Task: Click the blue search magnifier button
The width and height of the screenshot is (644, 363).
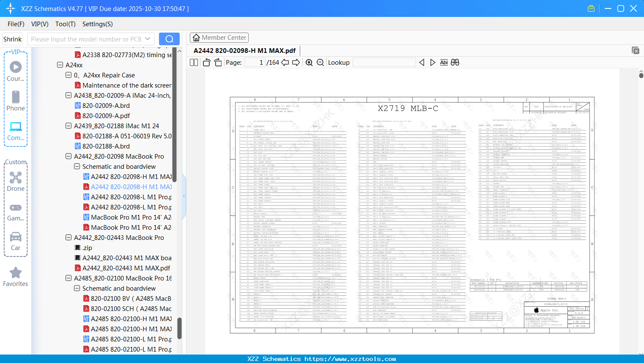Action: coord(169,39)
